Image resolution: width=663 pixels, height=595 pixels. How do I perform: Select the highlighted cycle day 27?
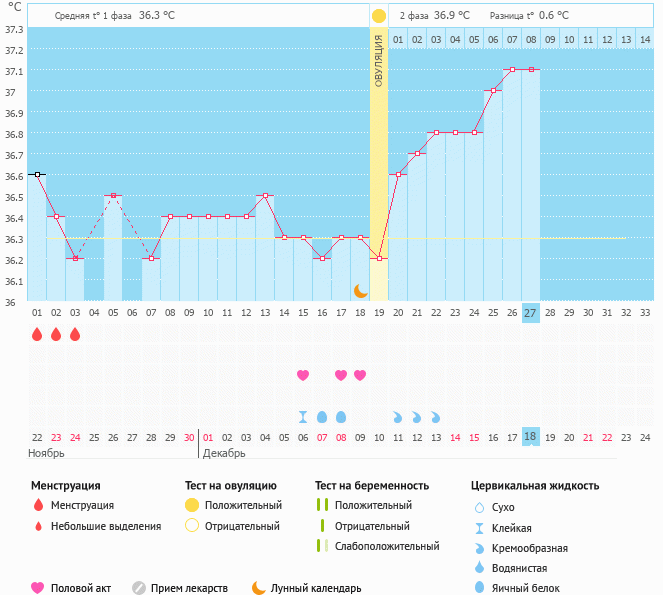[x=530, y=313]
